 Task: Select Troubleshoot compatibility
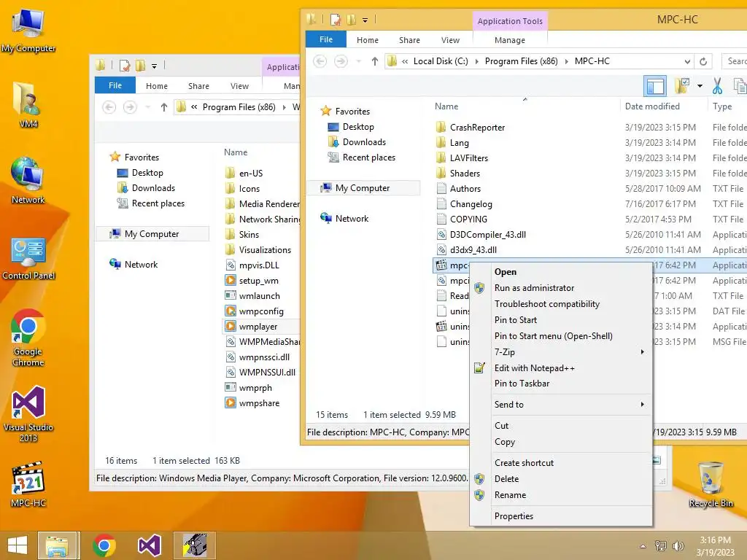(561, 304)
